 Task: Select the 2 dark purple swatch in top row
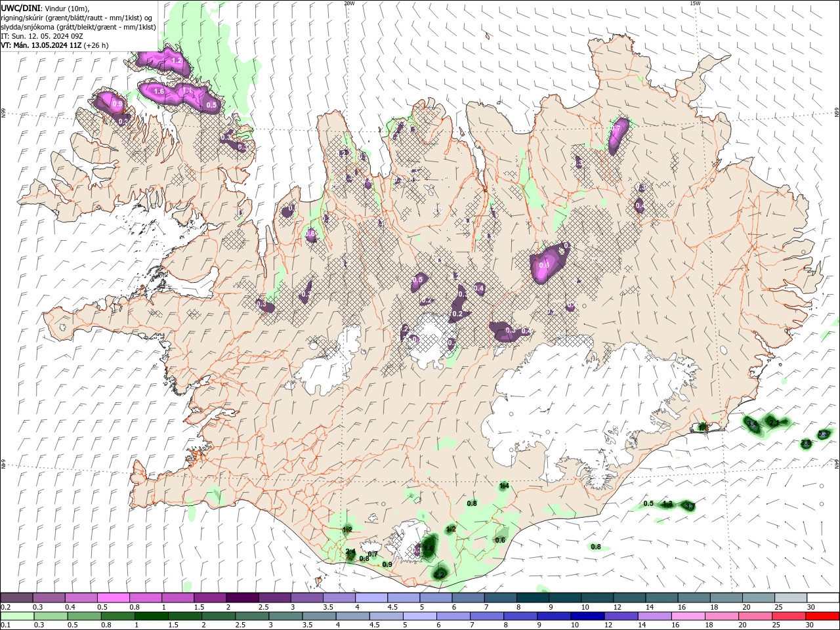(242, 598)
